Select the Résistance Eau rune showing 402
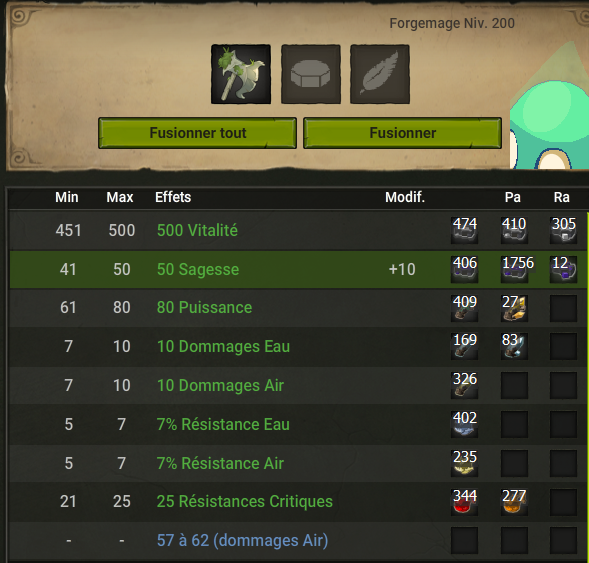 (465, 424)
